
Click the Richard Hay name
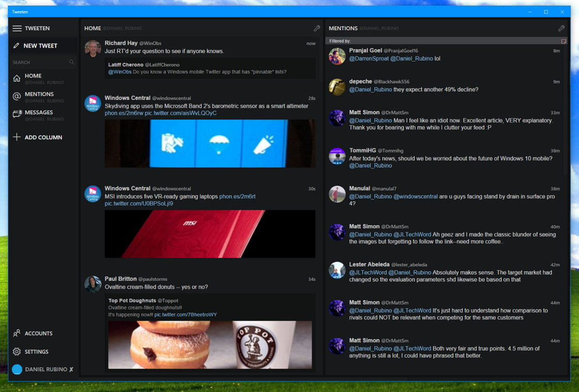pos(121,43)
